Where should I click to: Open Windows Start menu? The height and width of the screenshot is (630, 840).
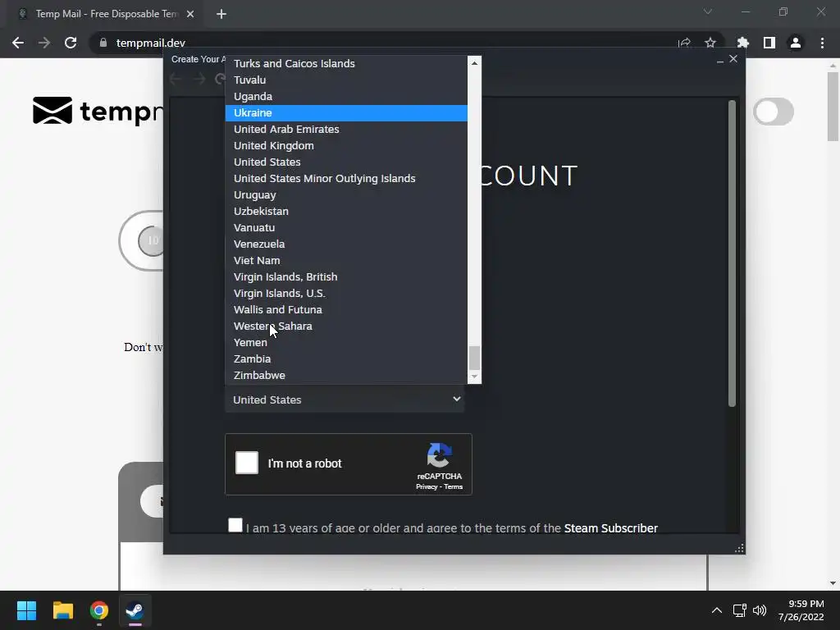[x=26, y=610]
